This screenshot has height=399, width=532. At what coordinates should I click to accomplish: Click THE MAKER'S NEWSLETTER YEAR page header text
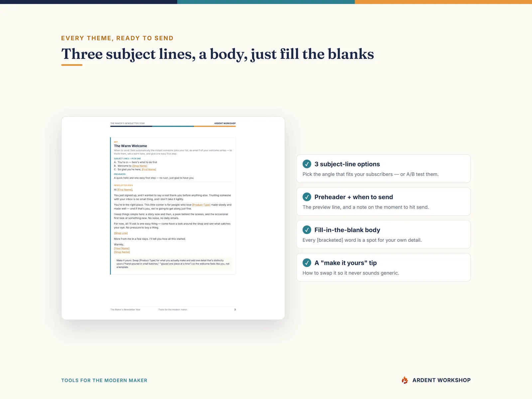click(x=127, y=123)
